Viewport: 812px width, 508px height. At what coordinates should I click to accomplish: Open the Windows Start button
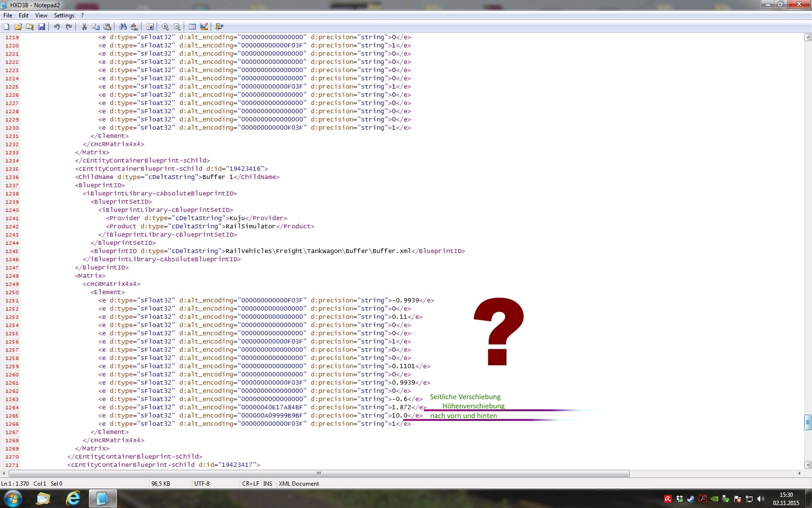(13, 498)
